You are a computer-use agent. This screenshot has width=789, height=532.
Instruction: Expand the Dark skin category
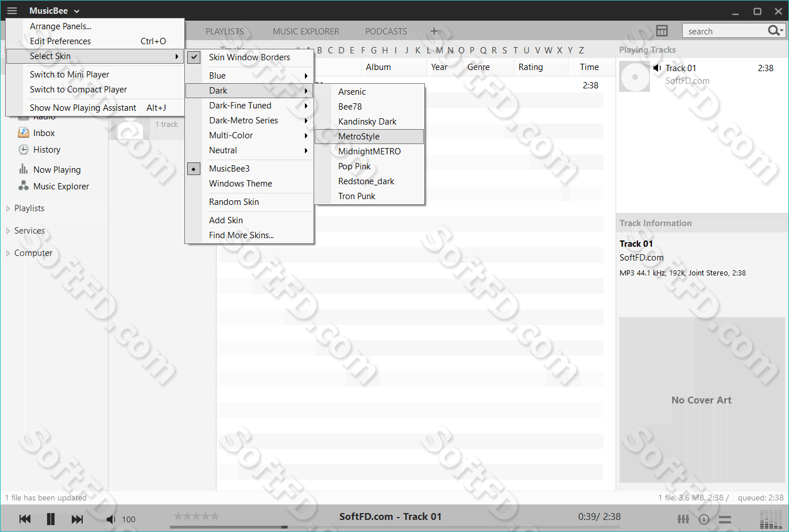[x=249, y=91]
